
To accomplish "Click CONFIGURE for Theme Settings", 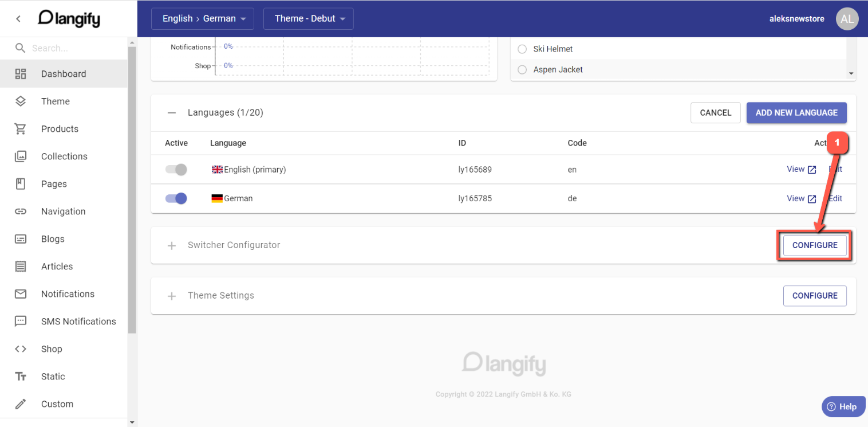I will pos(815,296).
